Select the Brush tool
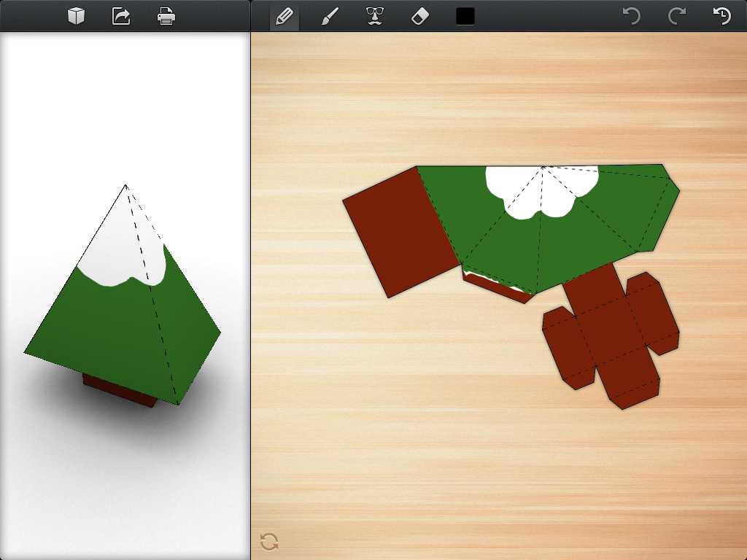747x560 pixels. (x=329, y=15)
